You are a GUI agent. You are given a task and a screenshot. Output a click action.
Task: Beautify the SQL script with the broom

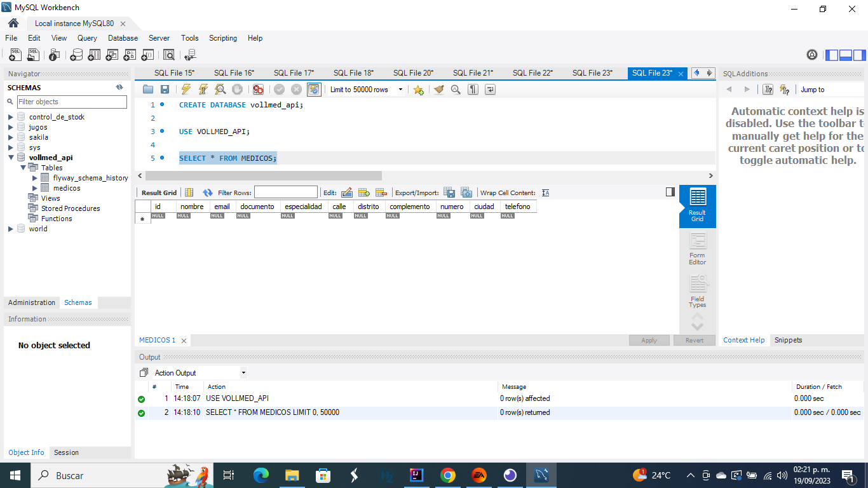point(439,90)
